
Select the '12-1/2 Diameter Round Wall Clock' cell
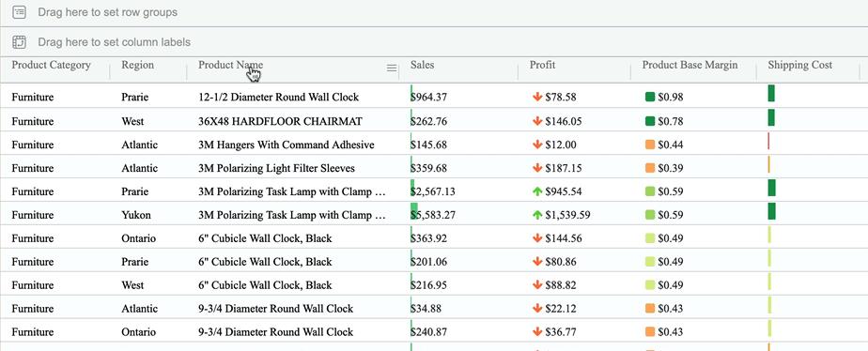pos(278,98)
